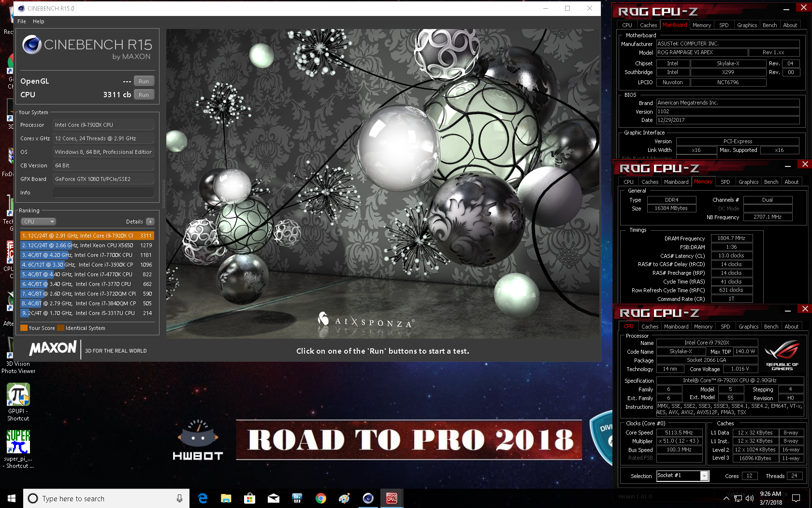812x508 pixels.
Task: Open the super_pi desktop shortcut
Action: 18,449
